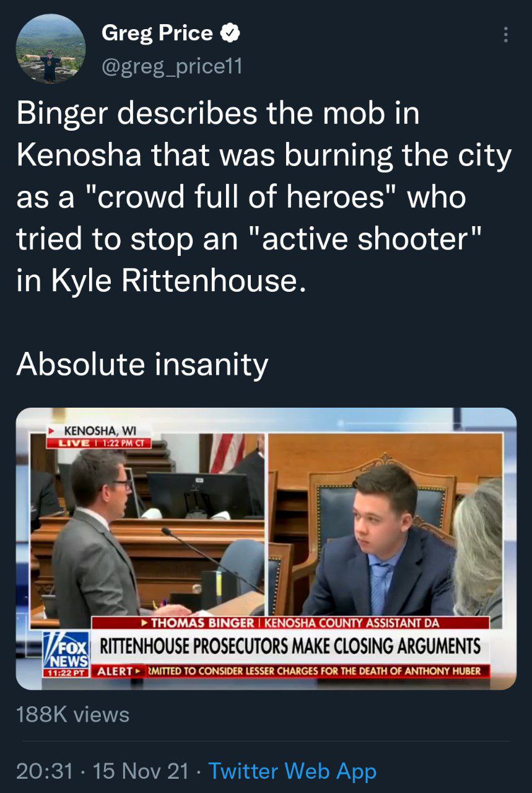
Task: Select the right video pane showing defendant
Action: point(385,524)
